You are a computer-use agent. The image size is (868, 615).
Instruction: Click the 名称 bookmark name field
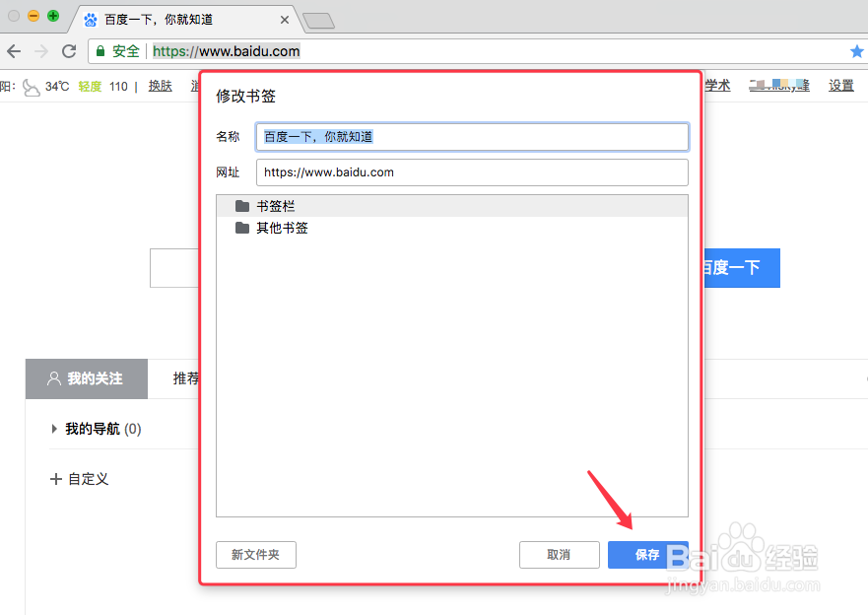click(x=472, y=137)
